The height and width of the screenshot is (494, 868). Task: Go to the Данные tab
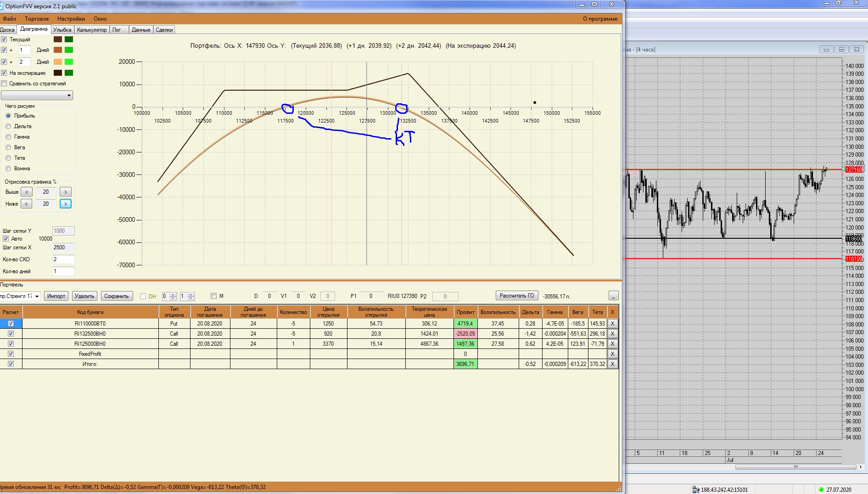141,30
